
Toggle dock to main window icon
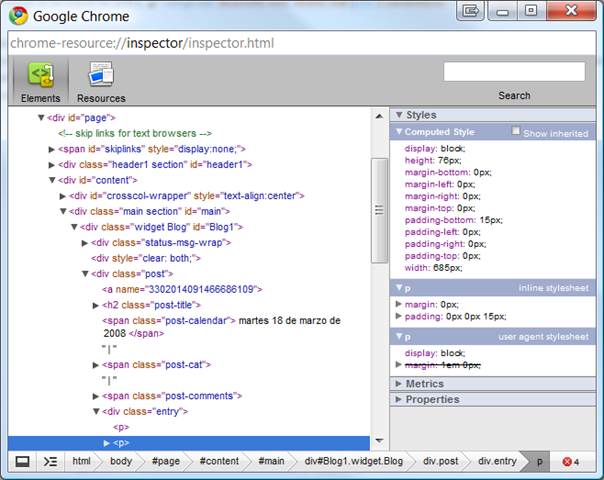(22, 461)
